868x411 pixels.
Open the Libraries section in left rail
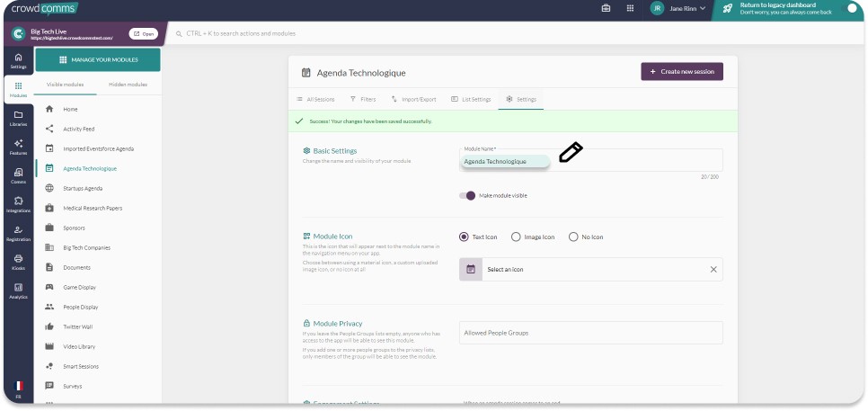point(18,118)
